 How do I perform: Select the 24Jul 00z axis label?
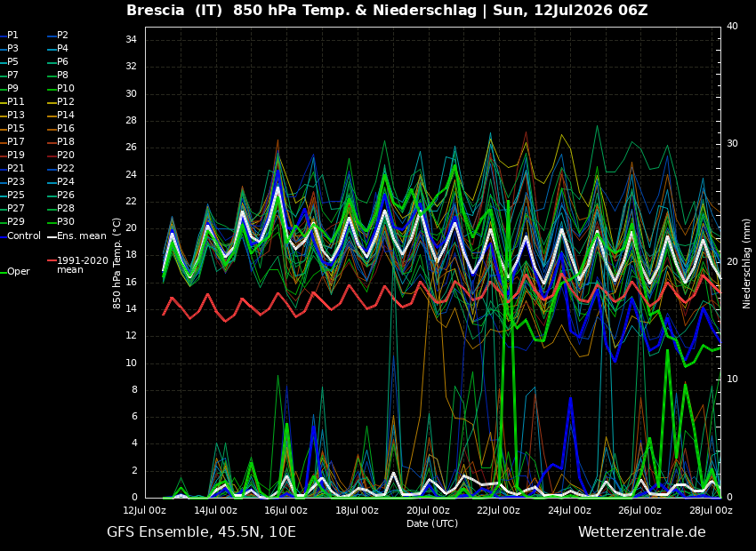569,510
